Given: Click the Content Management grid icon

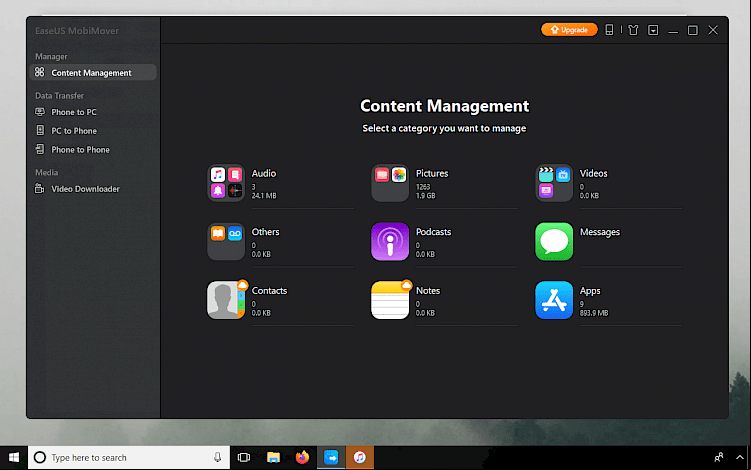Looking at the screenshot, I should (x=40, y=72).
